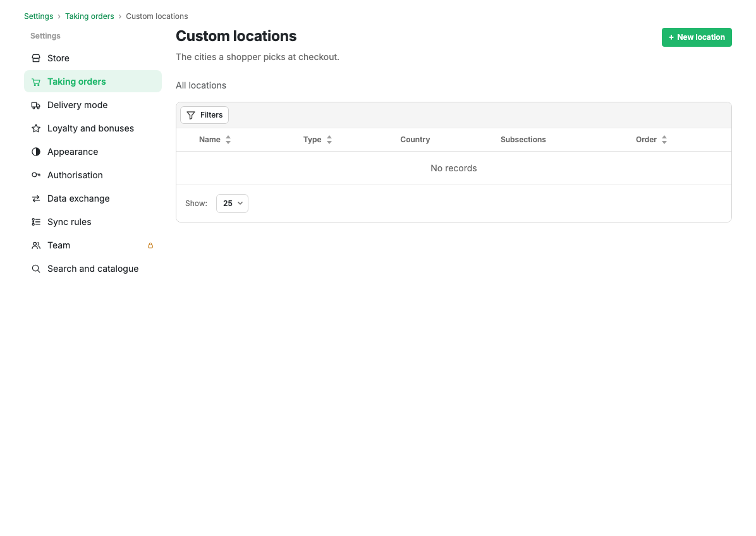Open Sync rules settings
The height and width of the screenshot is (536, 756).
pos(92,222)
